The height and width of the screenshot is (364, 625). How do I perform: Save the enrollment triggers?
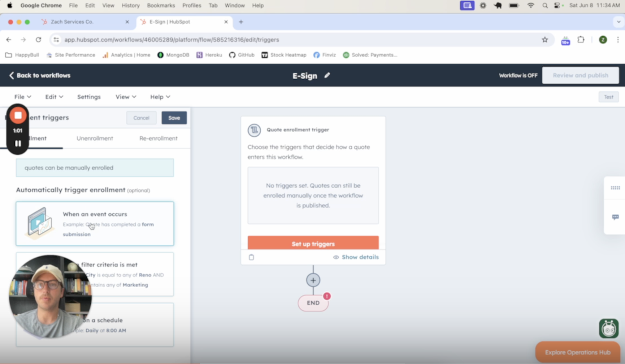174,118
